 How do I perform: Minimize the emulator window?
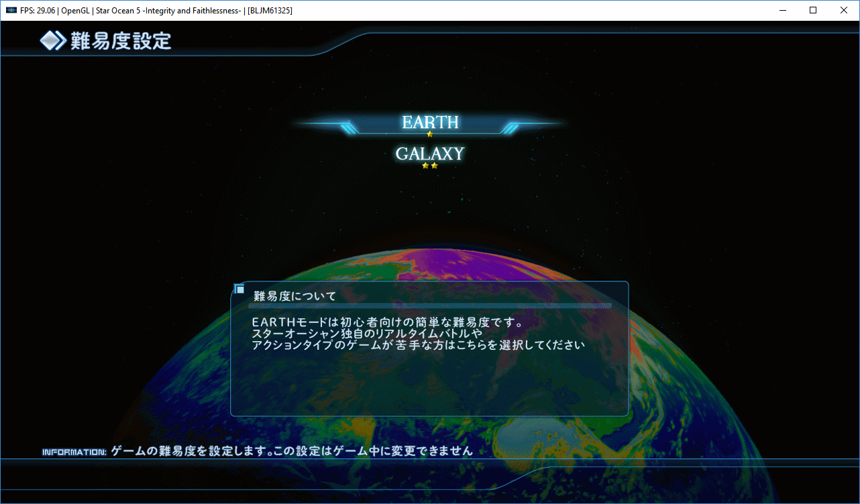pos(782,10)
